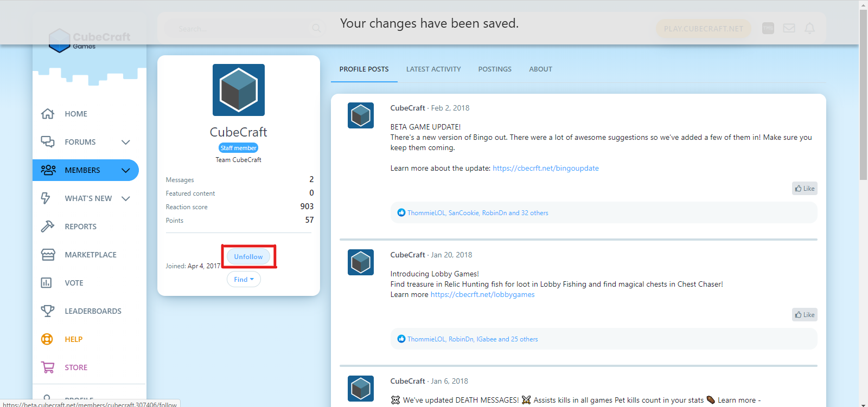Open the cbecrft.net/bingoupdate link

[546, 168]
